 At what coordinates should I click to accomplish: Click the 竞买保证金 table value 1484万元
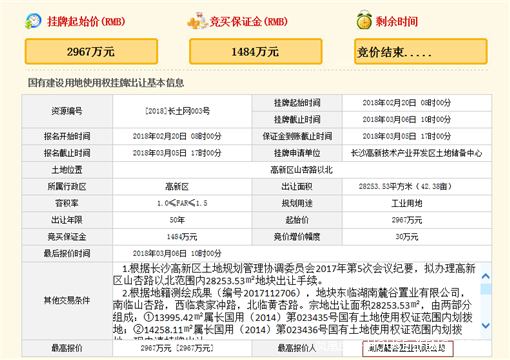182,237
